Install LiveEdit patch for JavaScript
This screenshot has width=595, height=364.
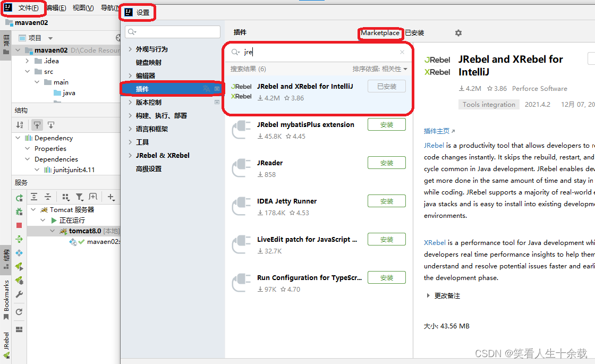point(387,240)
